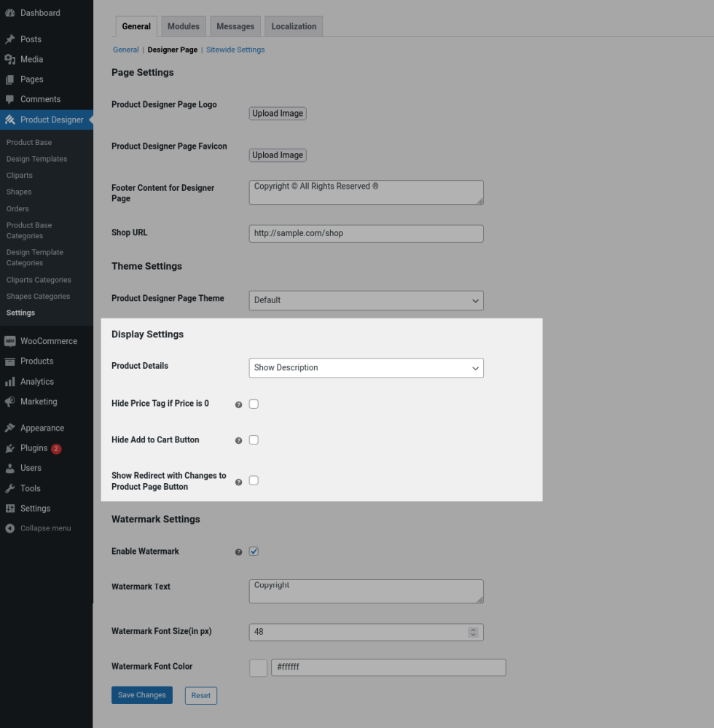Open the Sitewide Settings link
The image size is (714, 728).
(235, 50)
